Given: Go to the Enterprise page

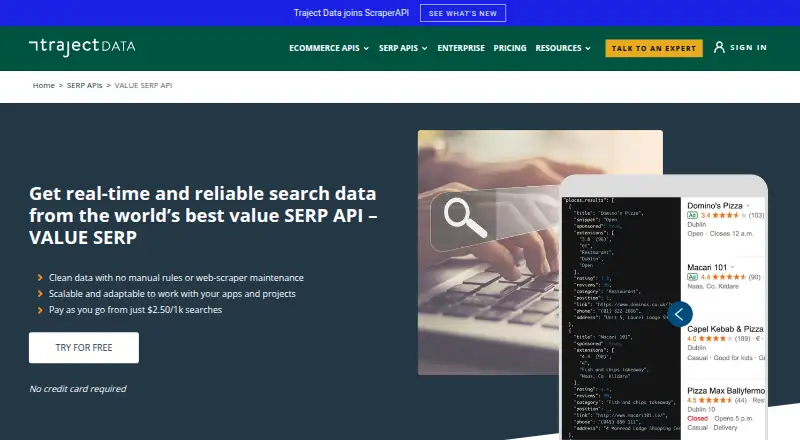Looking at the screenshot, I should pos(461,48).
